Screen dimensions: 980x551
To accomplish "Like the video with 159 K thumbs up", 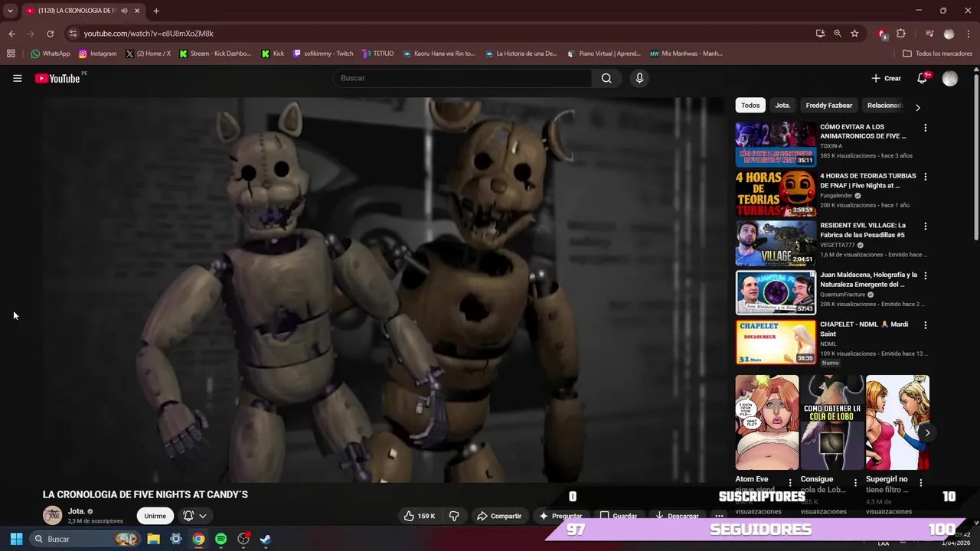I will point(420,516).
